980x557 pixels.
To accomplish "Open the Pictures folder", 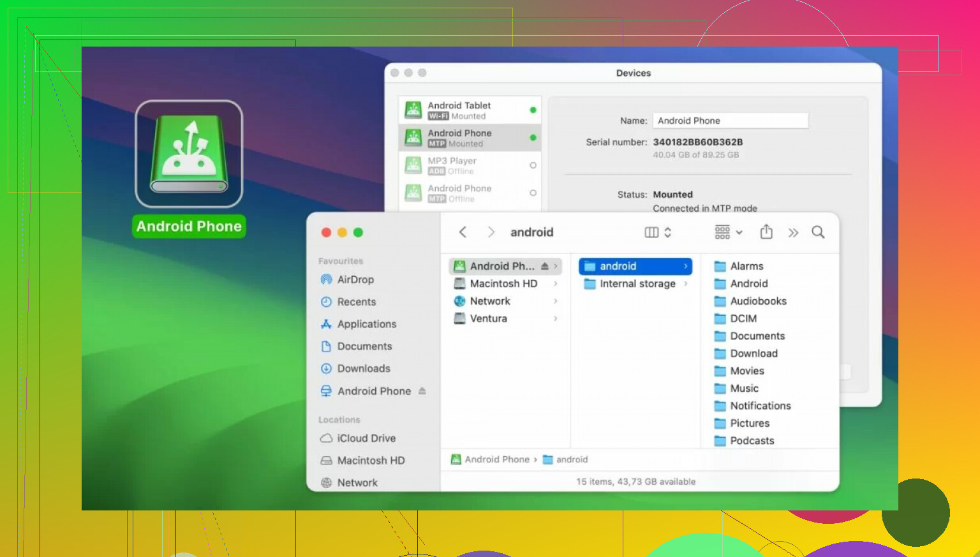I will click(x=742, y=423).
